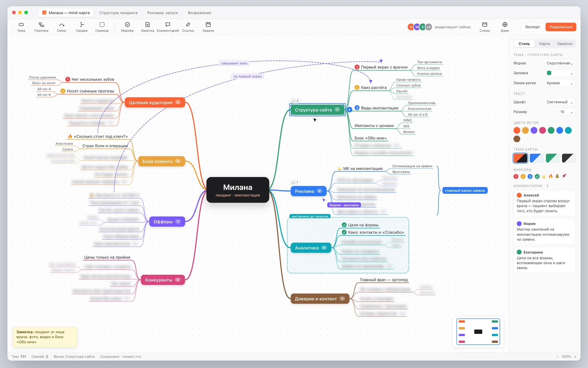The image size is (588, 368).
Task: Click the minimap overview thumbnail
Action: coord(478,332)
